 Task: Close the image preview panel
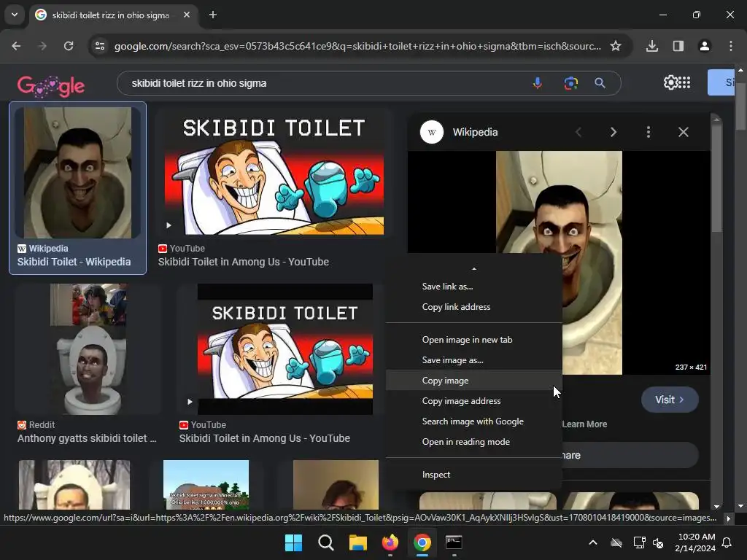(x=683, y=132)
